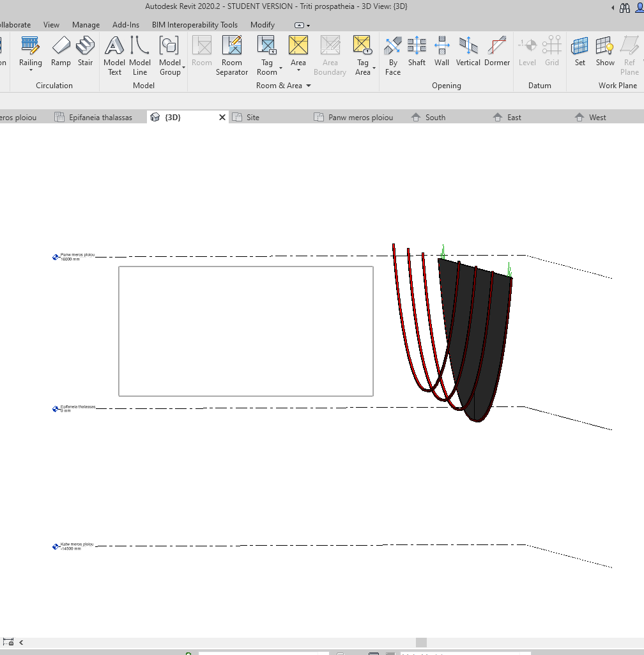Open the Manage ribbon tab

pos(86,25)
